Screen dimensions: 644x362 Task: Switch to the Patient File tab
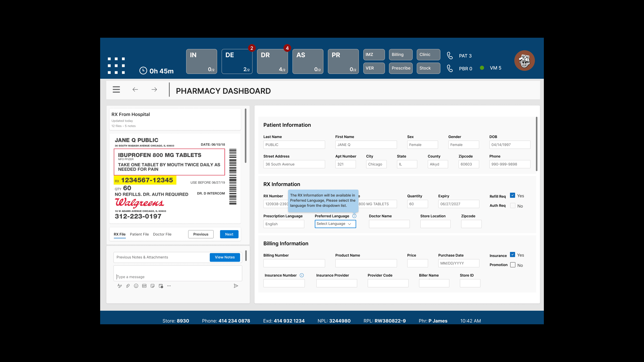[139, 234]
